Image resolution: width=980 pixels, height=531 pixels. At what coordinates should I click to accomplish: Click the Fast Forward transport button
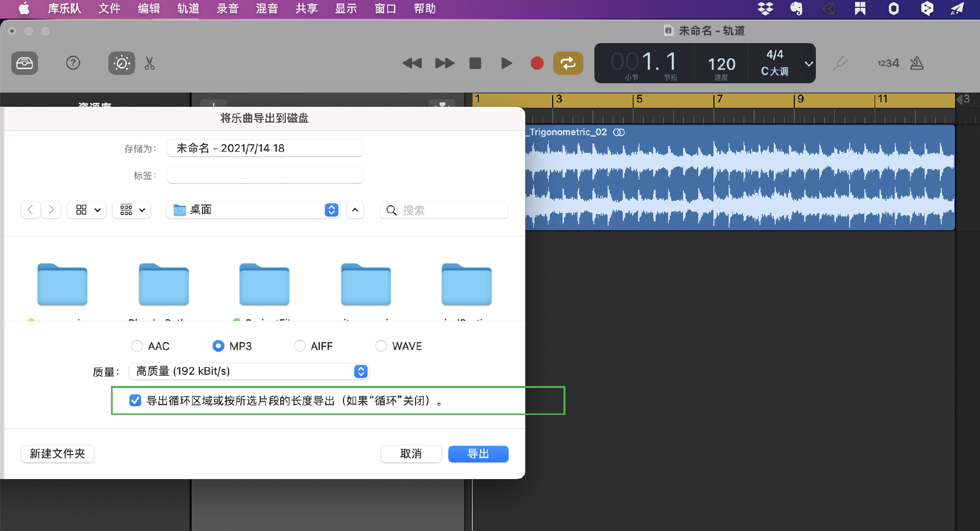tap(444, 63)
